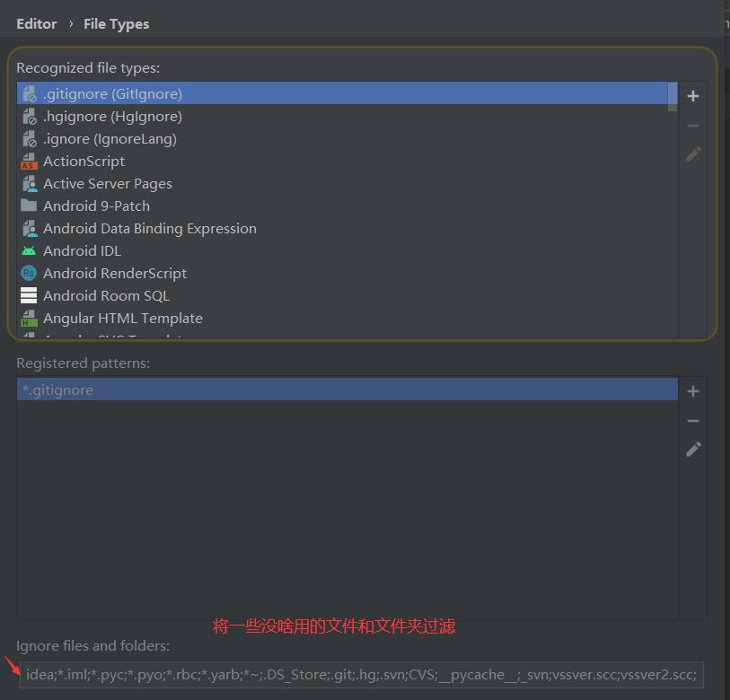
Task: Select Angular HTML Template file type
Action: click(x=347, y=319)
